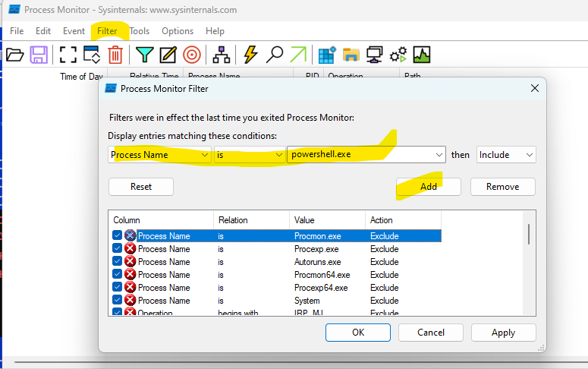
Task: Click the Remove button
Action: [x=503, y=187]
